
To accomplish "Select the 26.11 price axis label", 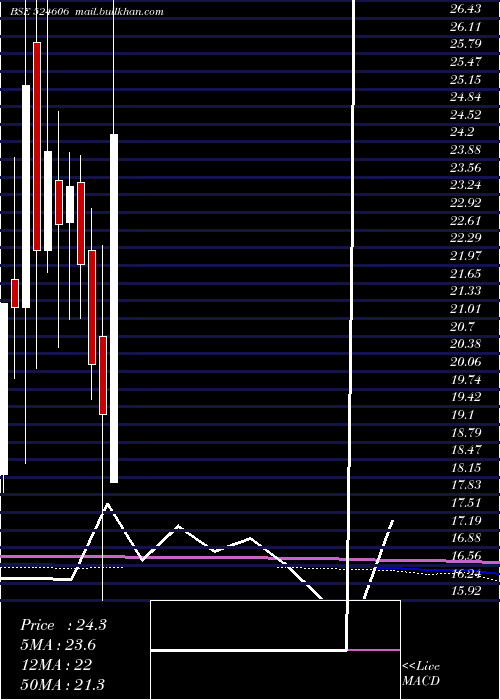I will tap(465, 27).
